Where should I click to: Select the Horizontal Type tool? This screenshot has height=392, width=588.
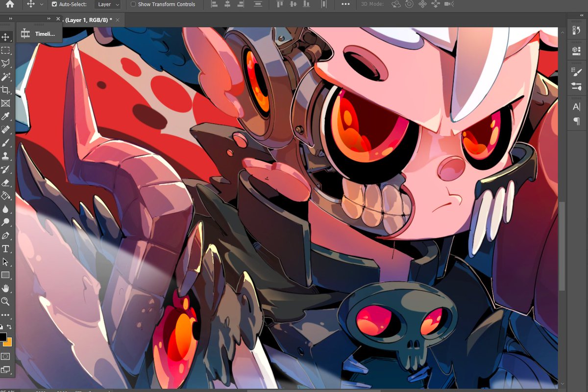(x=5, y=249)
